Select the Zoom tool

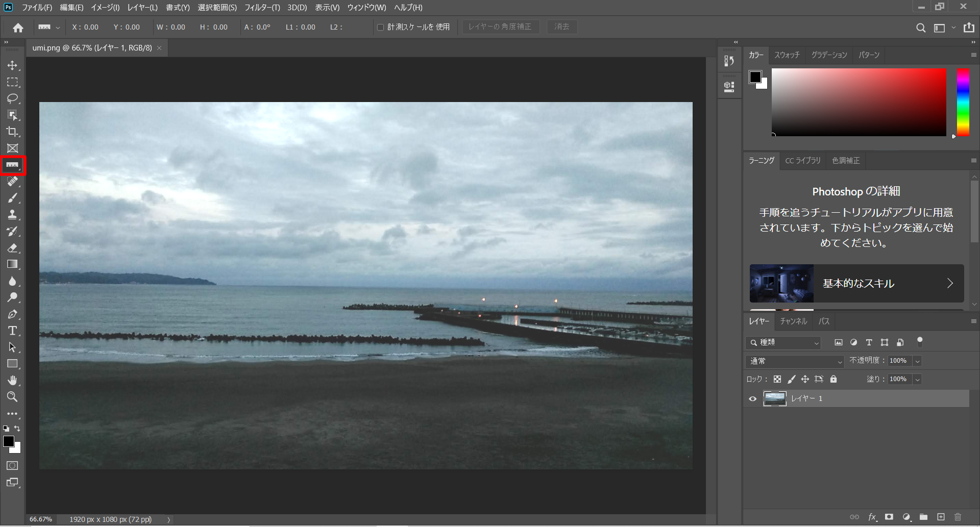click(x=13, y=397)
